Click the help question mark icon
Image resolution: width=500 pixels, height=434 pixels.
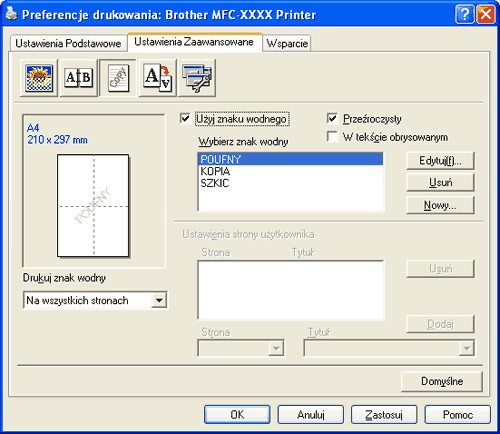(464, 15)
